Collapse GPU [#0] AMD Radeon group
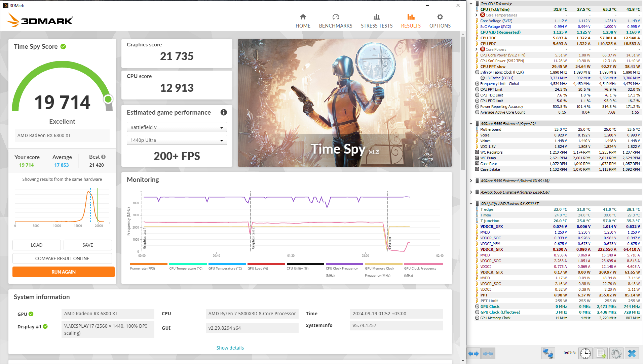The height and width of the screenshot is (364, 643). point(471,204)
